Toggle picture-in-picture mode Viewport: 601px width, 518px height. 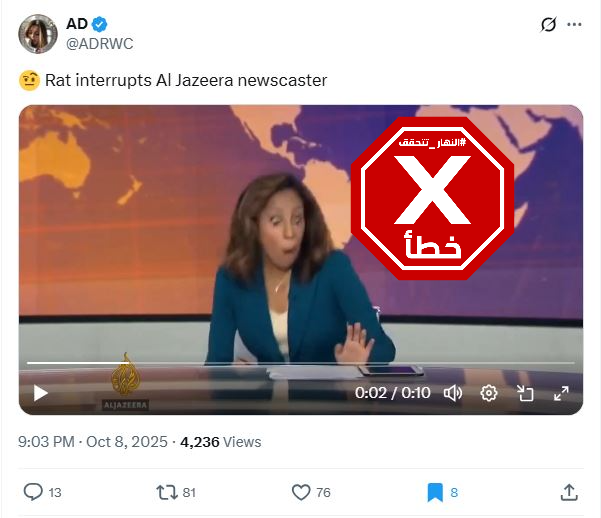click(x=525, y=393)
